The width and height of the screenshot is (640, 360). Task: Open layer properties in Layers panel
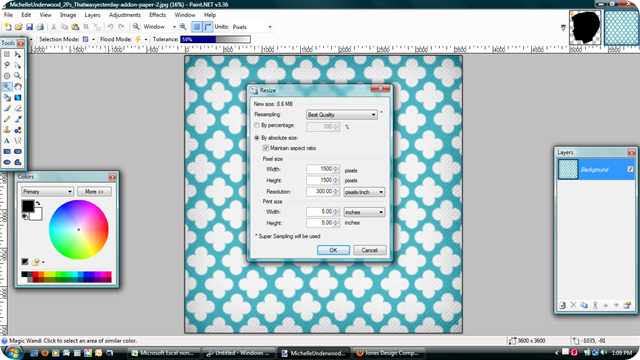[627, 305]
